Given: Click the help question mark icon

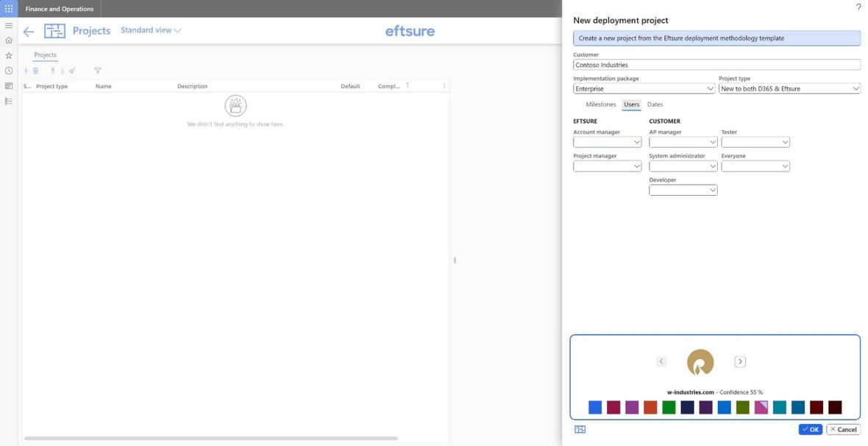Looking at the screenshot, I should (x=858, y=7).
